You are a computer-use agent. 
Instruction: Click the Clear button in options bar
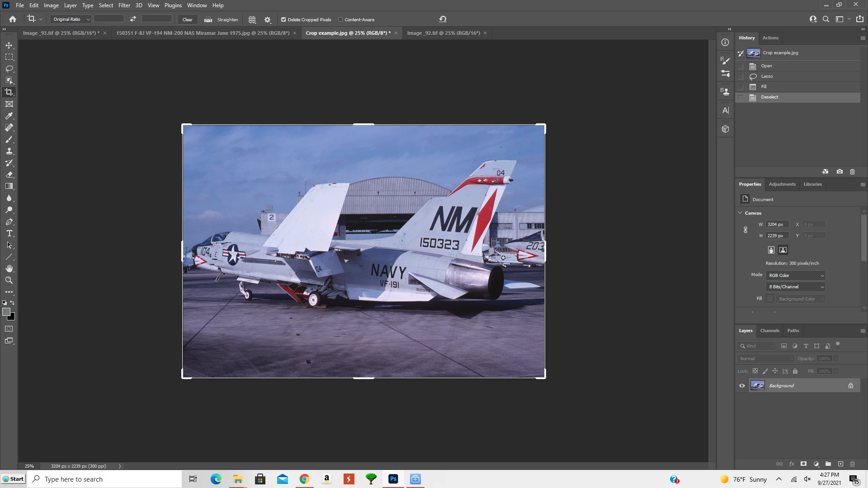tap(187, 19)
